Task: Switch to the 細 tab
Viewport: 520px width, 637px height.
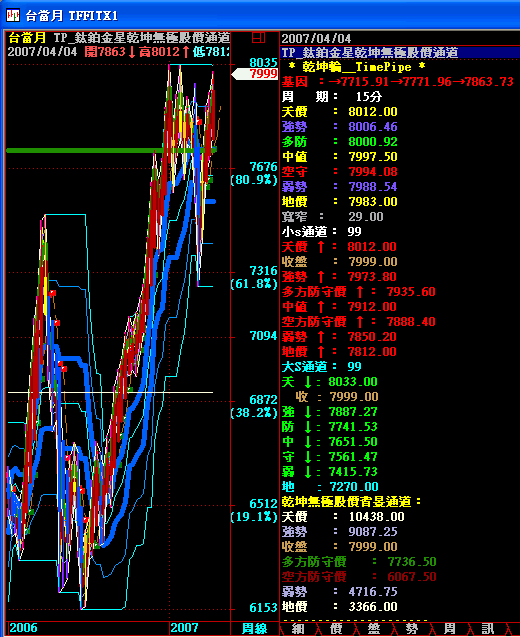Action: [298, 628]
